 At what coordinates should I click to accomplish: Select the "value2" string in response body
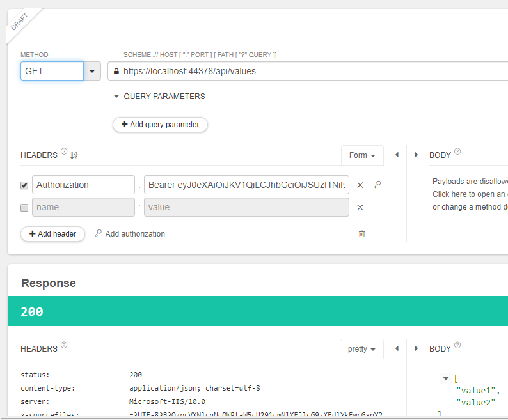475,403
